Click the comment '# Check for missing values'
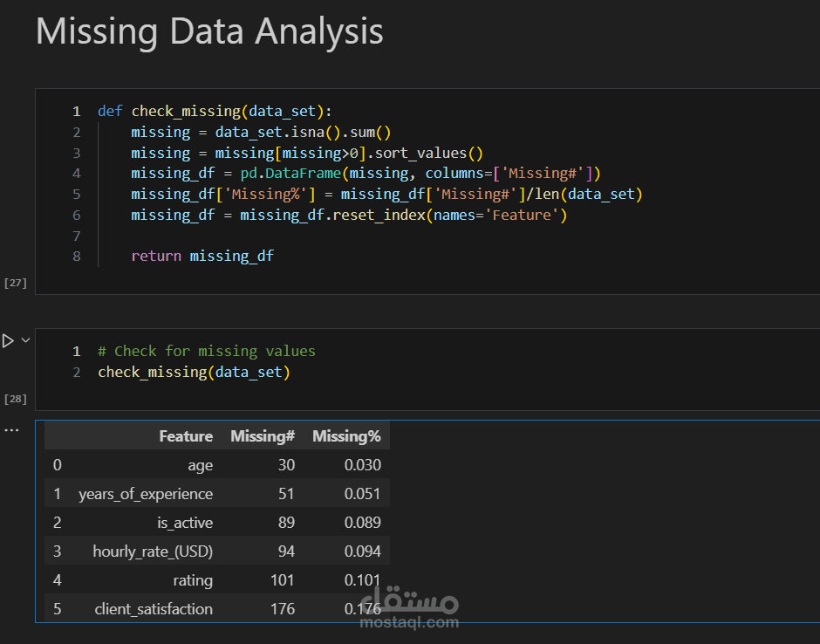820x644 pixels. [x=207, y=351]
